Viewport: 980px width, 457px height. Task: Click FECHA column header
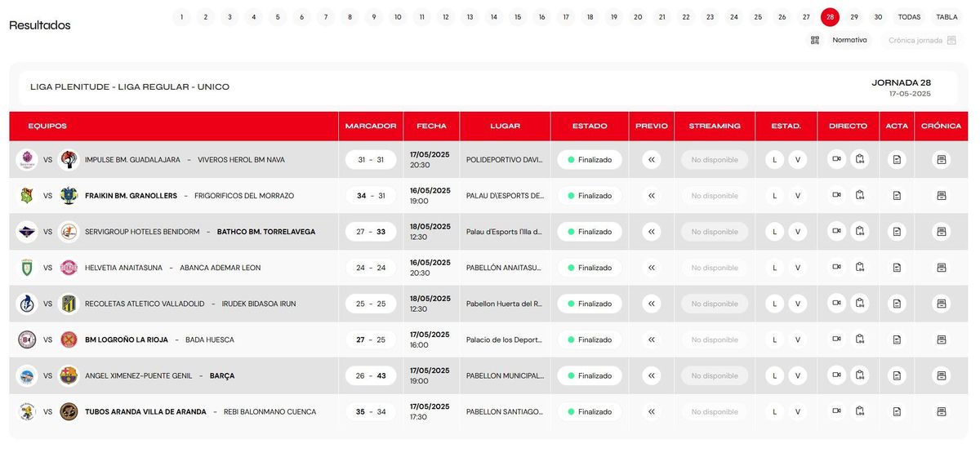431,126
